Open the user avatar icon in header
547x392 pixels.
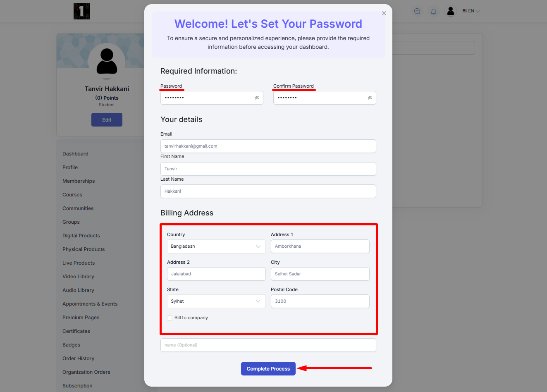[451, 11]
